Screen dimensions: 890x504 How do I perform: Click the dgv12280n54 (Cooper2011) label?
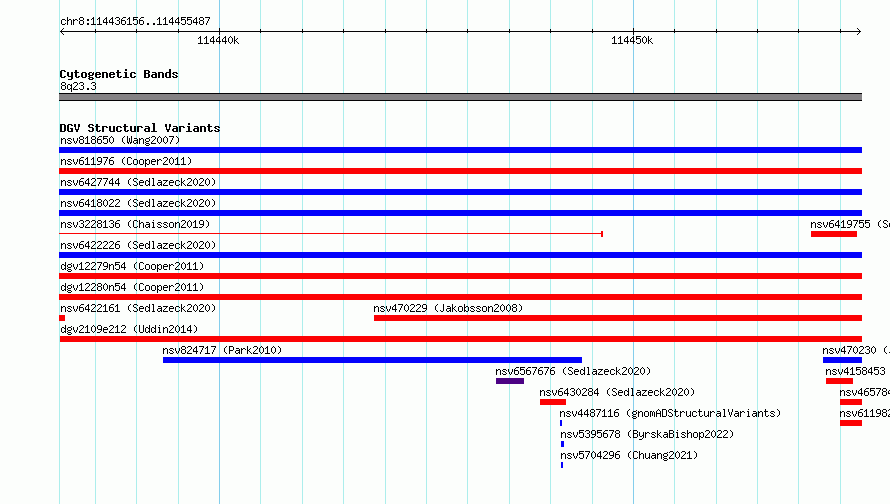[132, 287]
